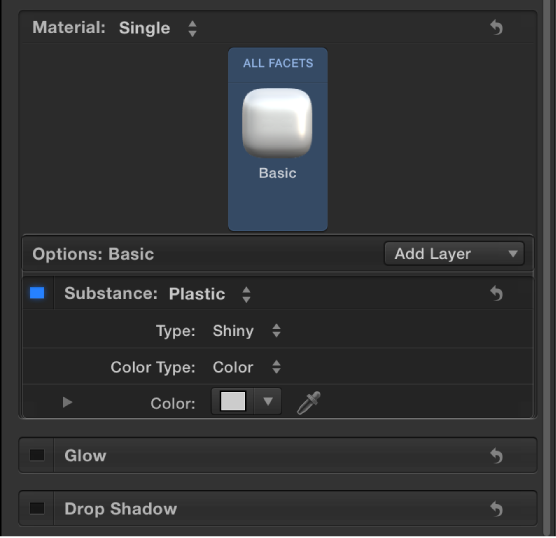Reset the Substance parameters using the reset arrow
Image resolution: width=556 pixels, height=538 pixels.
(x=496, y=293)
